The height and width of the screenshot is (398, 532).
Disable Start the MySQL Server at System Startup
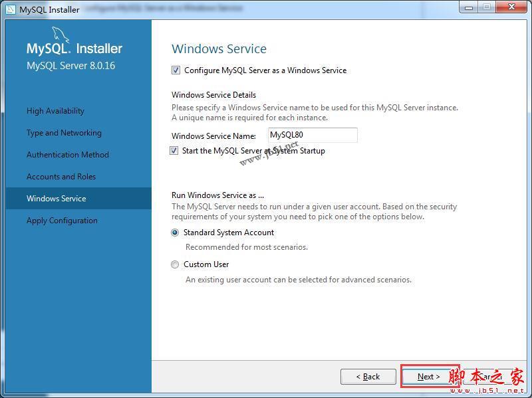pyautogui.click(x=174, y=151)
